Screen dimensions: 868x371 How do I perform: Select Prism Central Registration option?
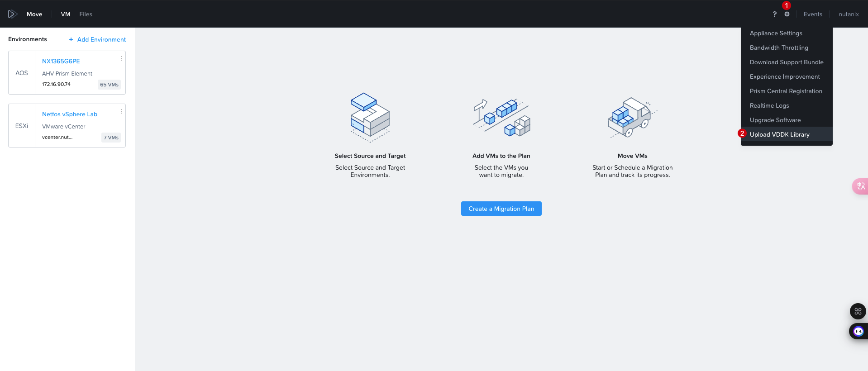coord(787,91)
